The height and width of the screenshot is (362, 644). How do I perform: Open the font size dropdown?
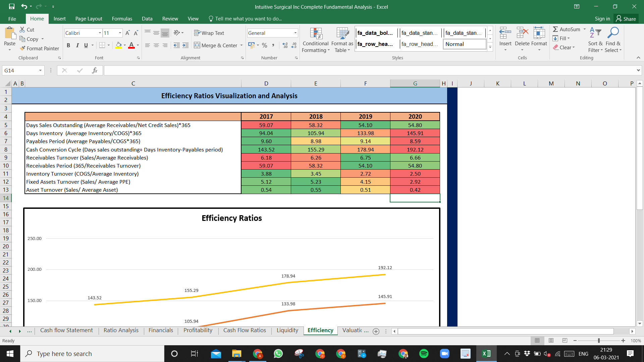click(x=120, y=33)
